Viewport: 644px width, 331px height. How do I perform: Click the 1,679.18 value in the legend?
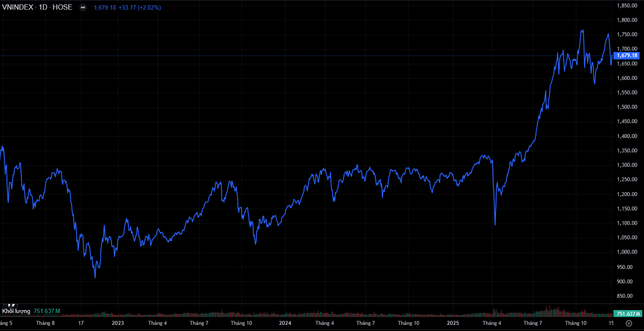click(x=105, y=7)
